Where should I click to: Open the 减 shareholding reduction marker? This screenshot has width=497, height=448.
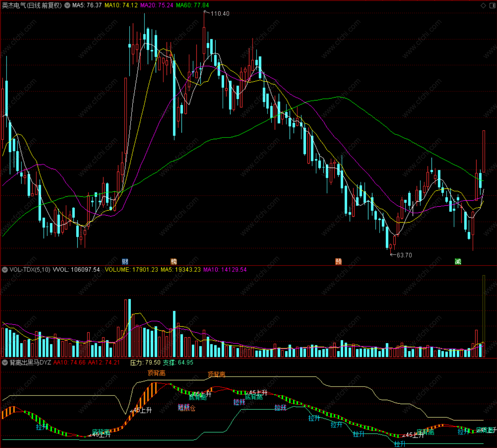458,262
